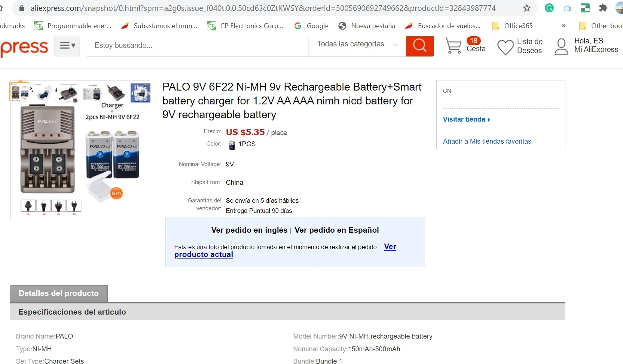
Task: Open the wishlist heart icon
Action: [x=505, y=47]
